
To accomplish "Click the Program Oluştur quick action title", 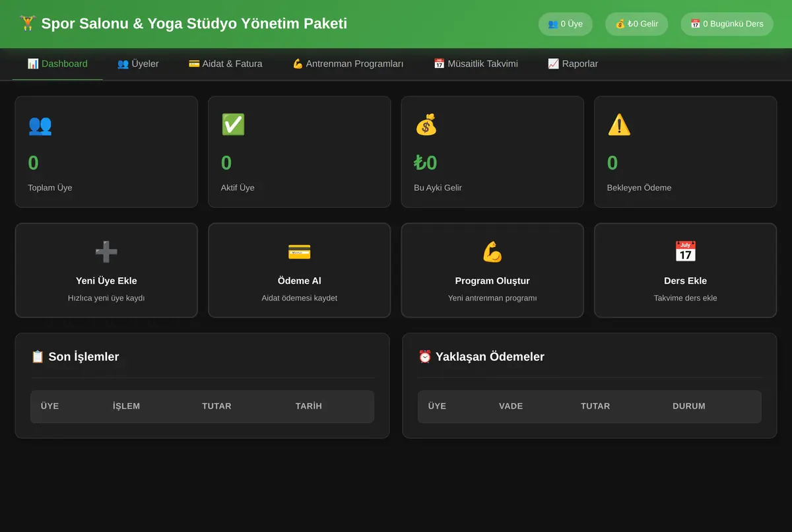I will point(492,281).
